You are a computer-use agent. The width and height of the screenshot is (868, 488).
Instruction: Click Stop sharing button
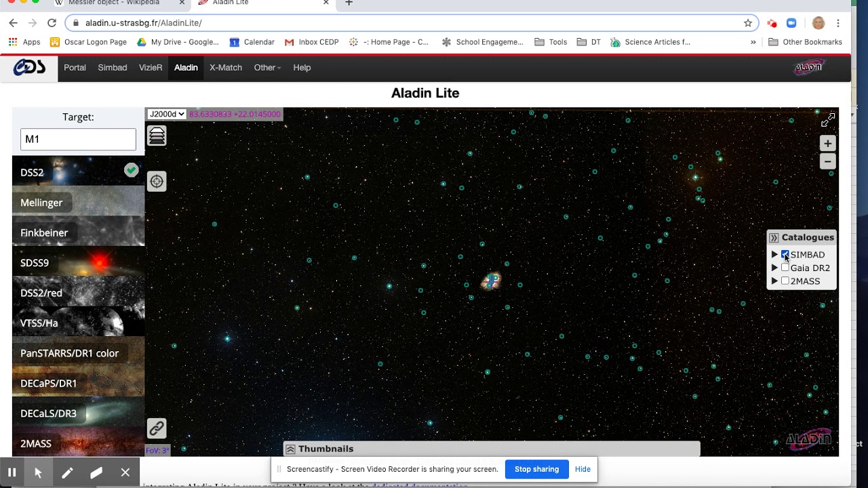[536, 469]
